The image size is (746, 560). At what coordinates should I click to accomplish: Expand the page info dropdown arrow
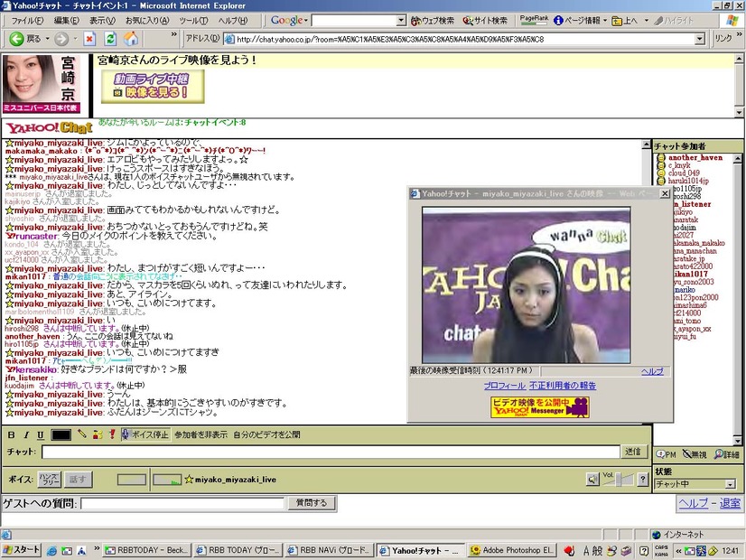pyautogui.click(x=605, y=21)
